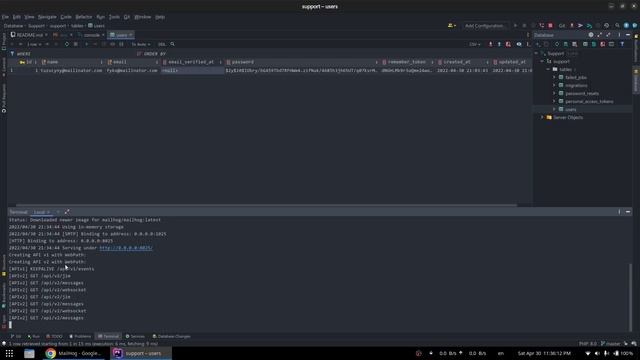The width and height of the screenshot is (640, 360).
Task: Open the Tools menu
Action: coord(114,17)
